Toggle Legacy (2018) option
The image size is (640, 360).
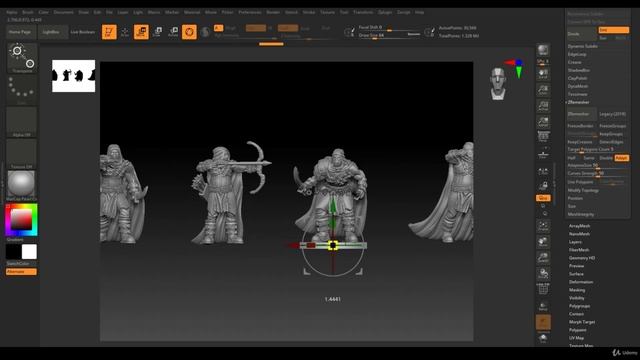coord(613,114)
